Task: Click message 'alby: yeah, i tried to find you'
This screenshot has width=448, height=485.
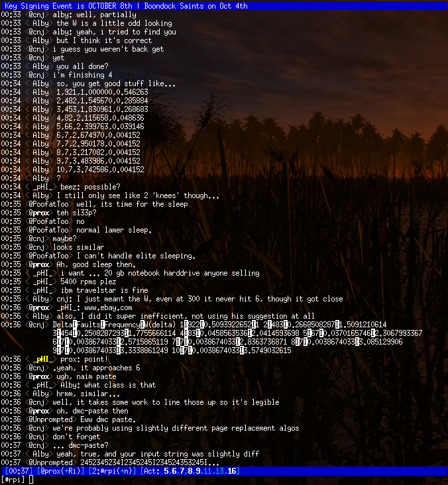Action: click(114, 32)
